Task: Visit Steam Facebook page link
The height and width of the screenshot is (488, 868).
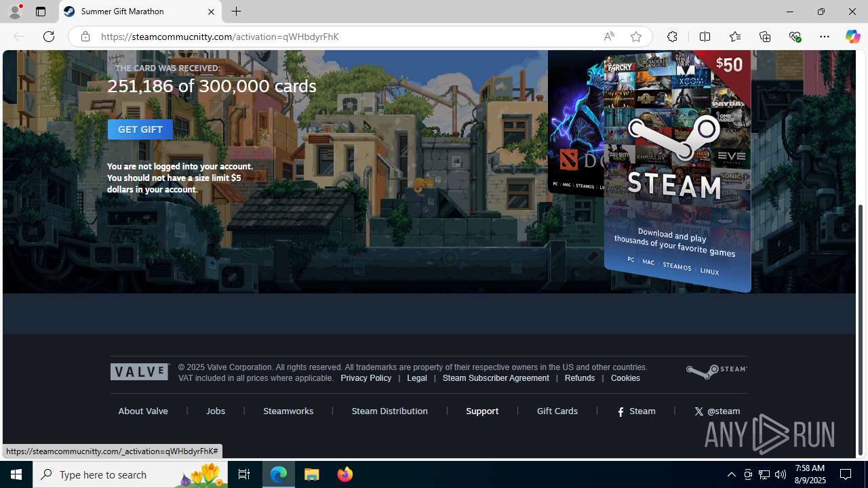Action: [636, 411]
